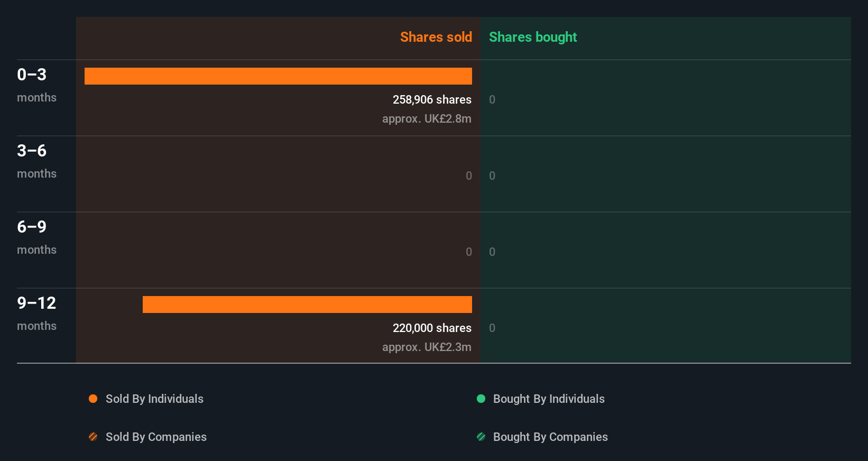
Task: Click the 0–3 months row label
Action: 36,85
